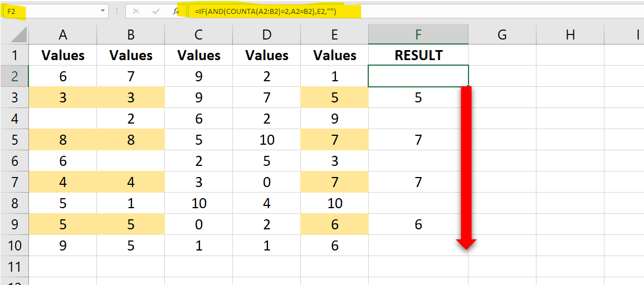Click cell A2 containing 6
The width and height of the screenshot is (644, 285).
point(63,76)
